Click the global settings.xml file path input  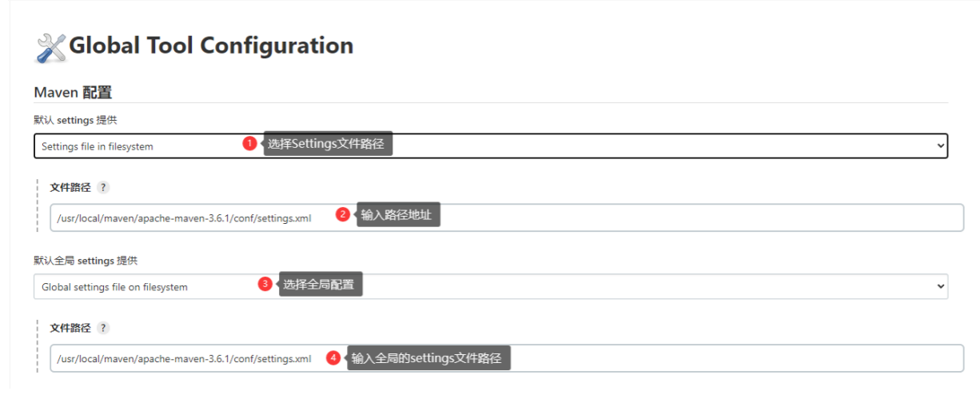coord(507,358)
